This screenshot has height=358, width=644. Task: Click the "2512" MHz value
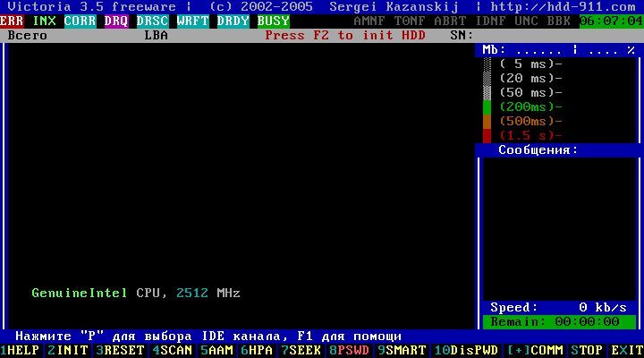coord(192,293)
